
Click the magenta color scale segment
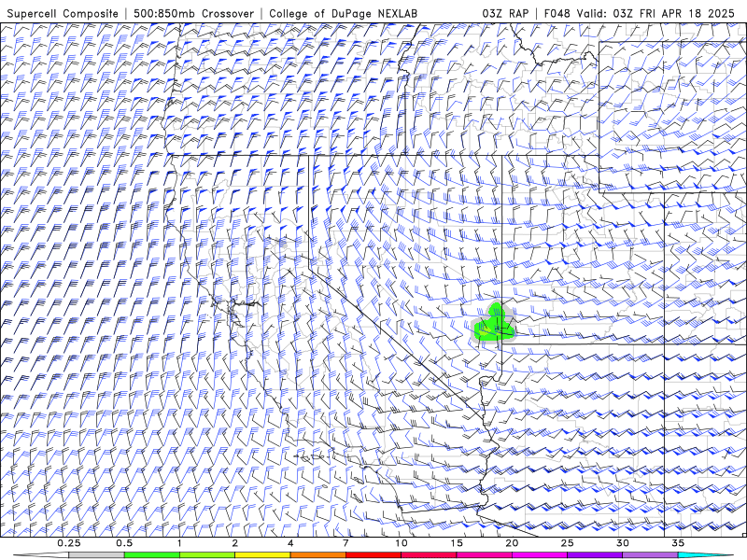(x=540, y=555)
